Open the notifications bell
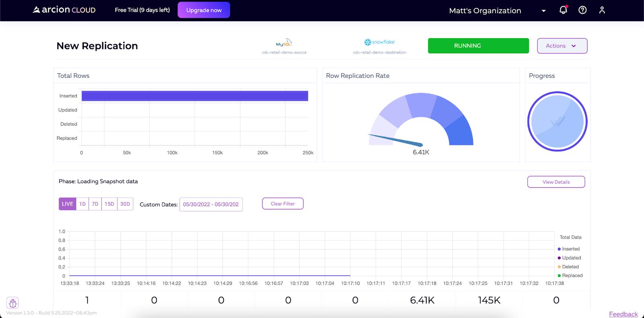The width and height of the screenshot is (644, 318). click(563, 10)
